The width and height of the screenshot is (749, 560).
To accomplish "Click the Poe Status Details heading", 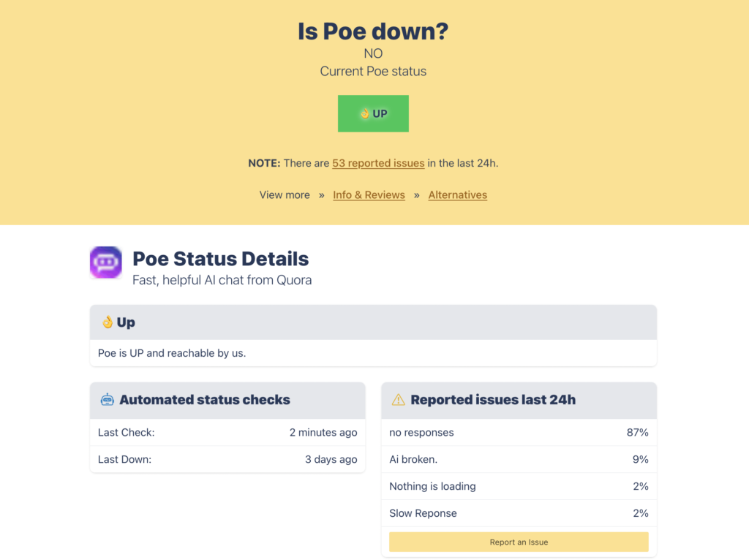I will click(221, 259).
